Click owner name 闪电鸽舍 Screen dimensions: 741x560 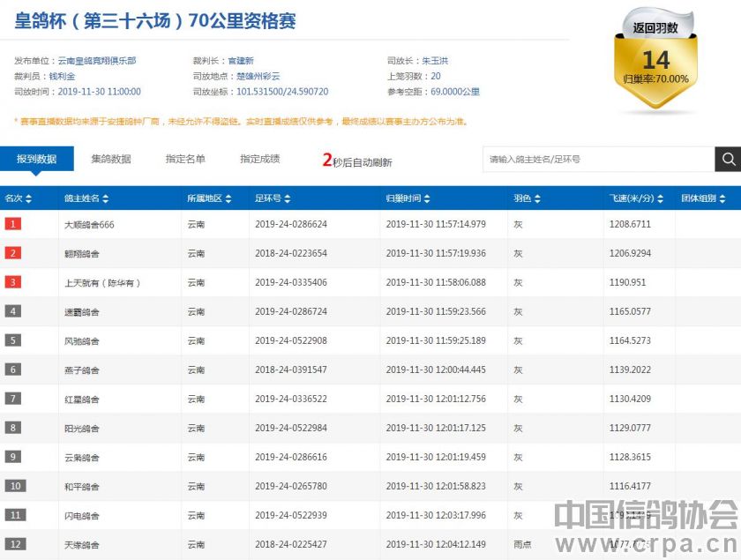click(x=82, y=516)
